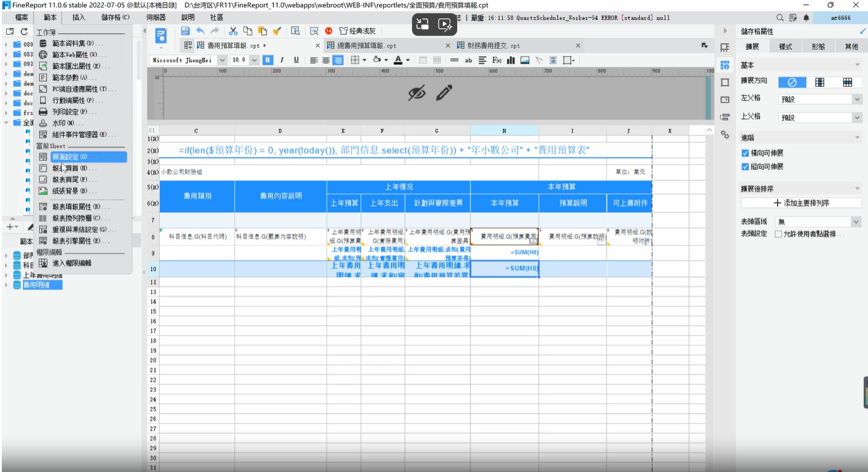The width and height of the screenshot is (868, 472).
Task: Toggle the bold formatting button
Action: [267, 60]
